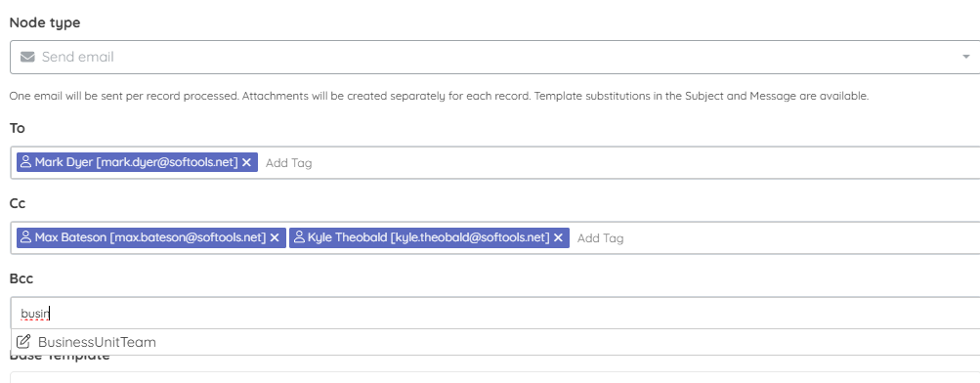Select the Mark Dyer recipient tag
This screenshot has width=980, height=383.
click(137, 162)
